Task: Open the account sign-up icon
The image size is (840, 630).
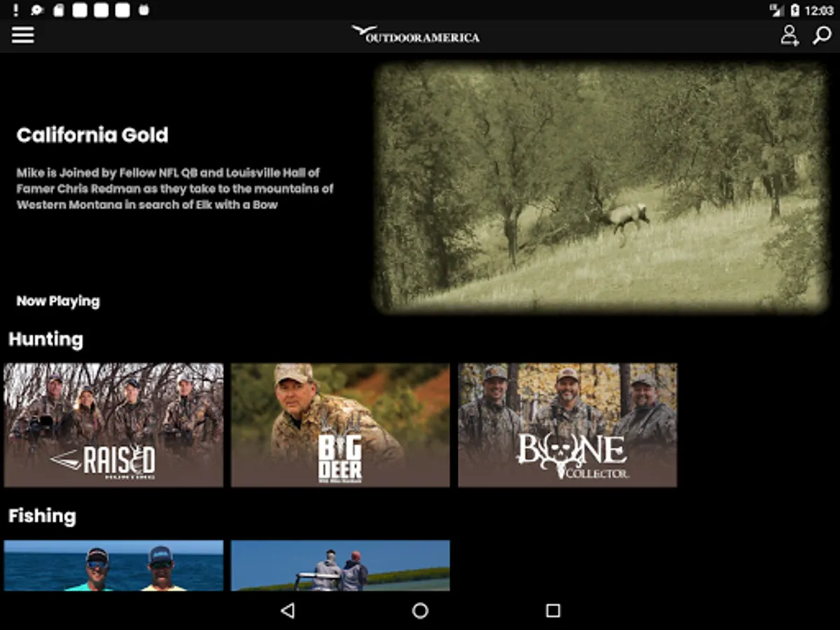Action: [790, 35]
